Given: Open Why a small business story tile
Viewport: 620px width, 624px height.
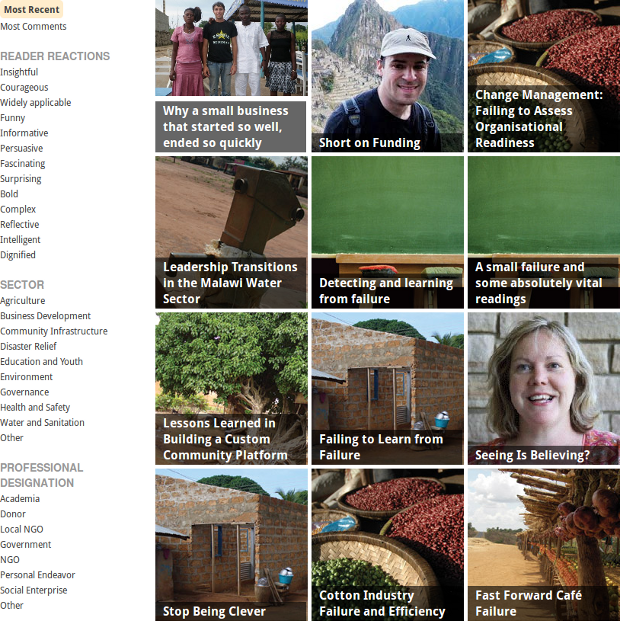Looking at the screenshot, I should click(231, 76).
